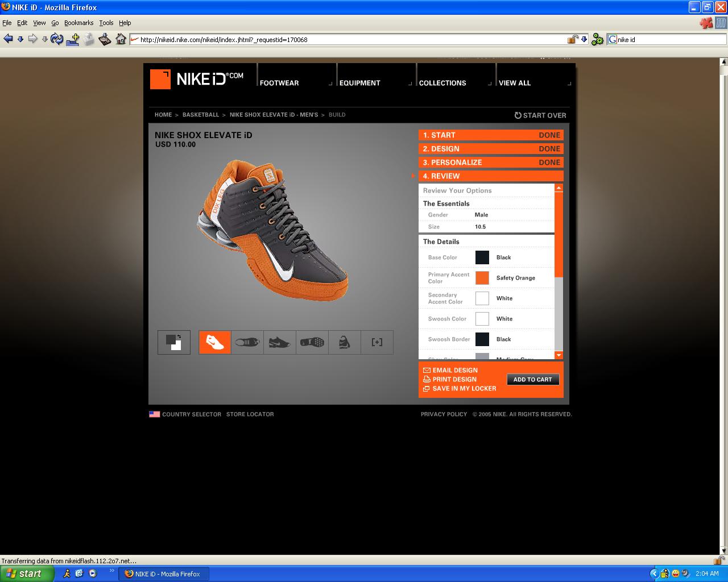The height and width of the screenshot is (582, 728).
Task: Click the search box containing 'nike id'
Action: pyautogui.click(x=671, y=40)
